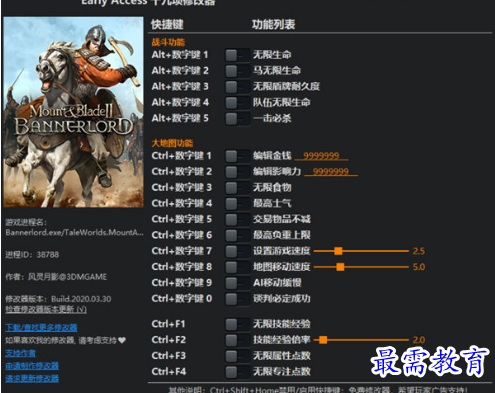Click the 作者 风灵月影@3DMGAME text
The width and height of the screenshot is (495, 393).
click(56, 277)
